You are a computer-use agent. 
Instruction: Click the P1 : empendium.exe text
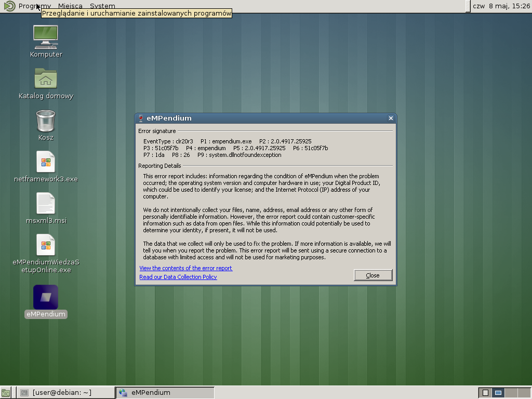(226, 141)
